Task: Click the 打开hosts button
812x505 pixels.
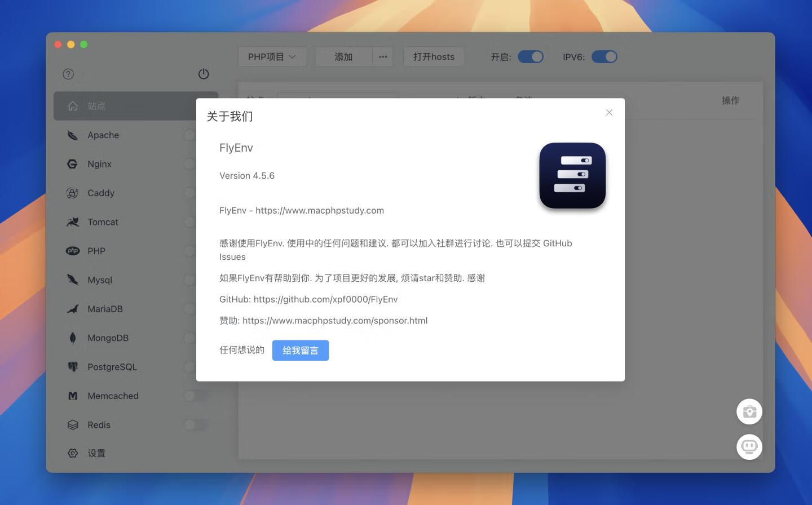Action: 434,57
